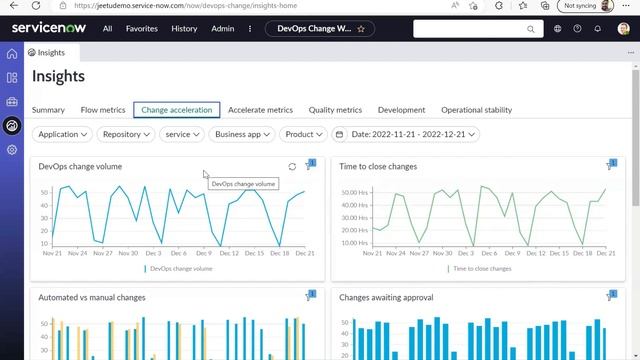This screenshot has width=640, height=360.
Task: Click the Changes awaiting approval title
Action: pyautogui.click(x=386, y=298)
